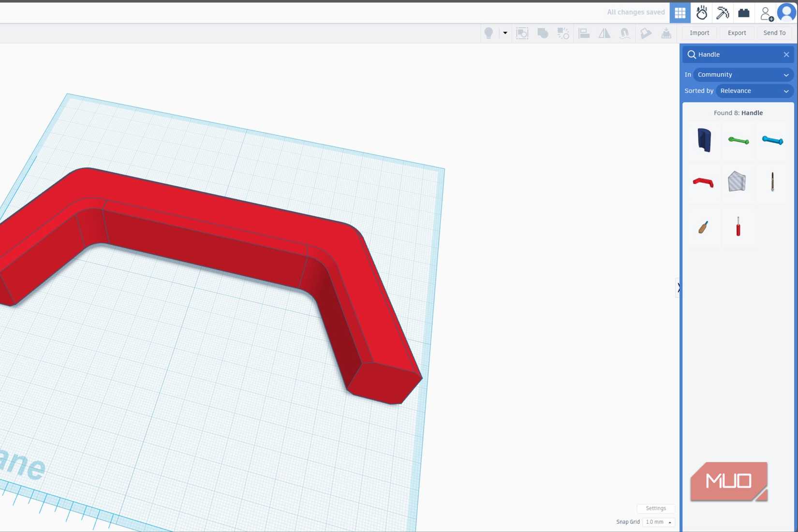This screenshot has height=532, width=798.
Task: Open the Sim Lab falling apple icon
Action: [x=701, y=13]
